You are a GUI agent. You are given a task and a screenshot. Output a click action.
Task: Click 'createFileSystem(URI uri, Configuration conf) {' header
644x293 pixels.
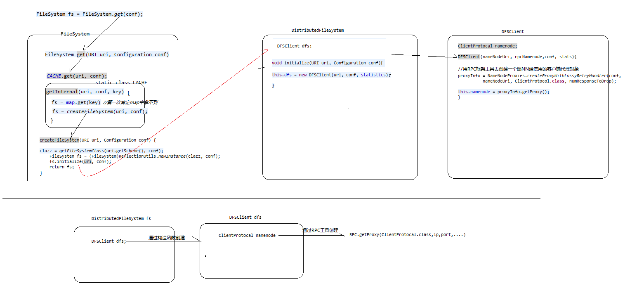coord(98,140)
